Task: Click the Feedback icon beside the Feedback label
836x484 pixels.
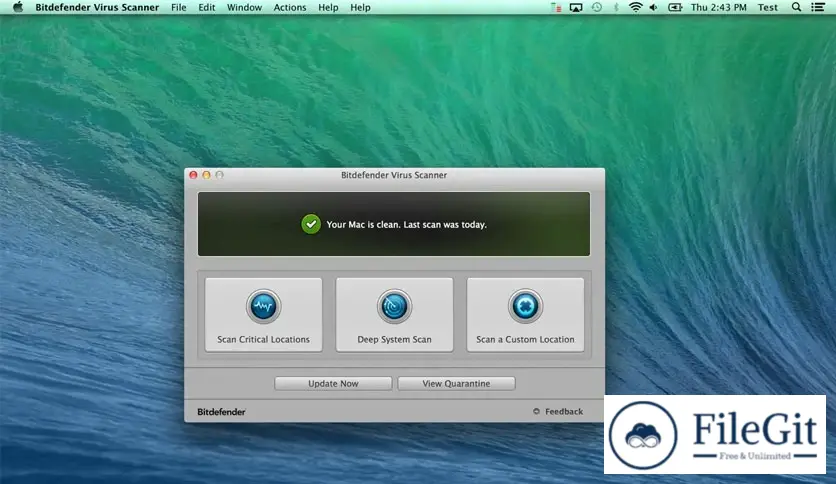Action: (536, 412)
